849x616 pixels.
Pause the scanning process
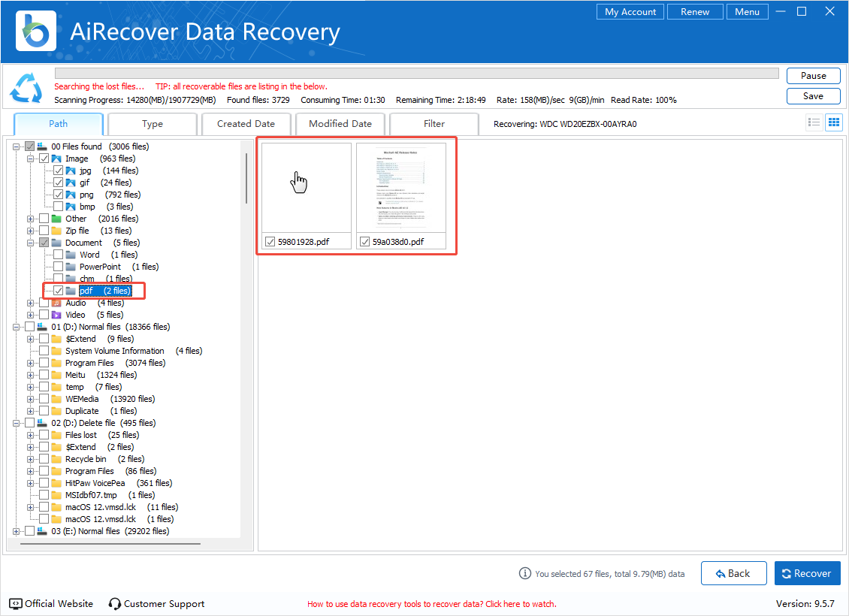point(813,76)
